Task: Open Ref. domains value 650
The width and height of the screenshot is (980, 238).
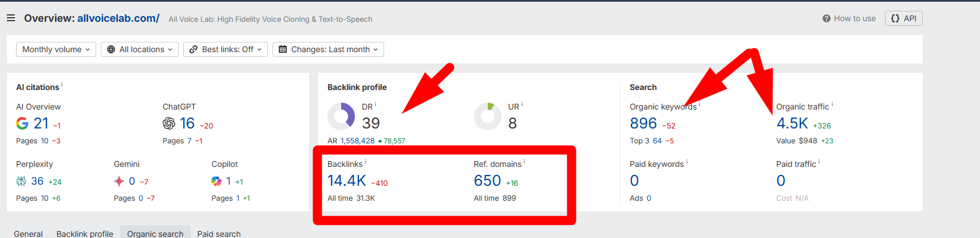Action: [x=487, y=181]
